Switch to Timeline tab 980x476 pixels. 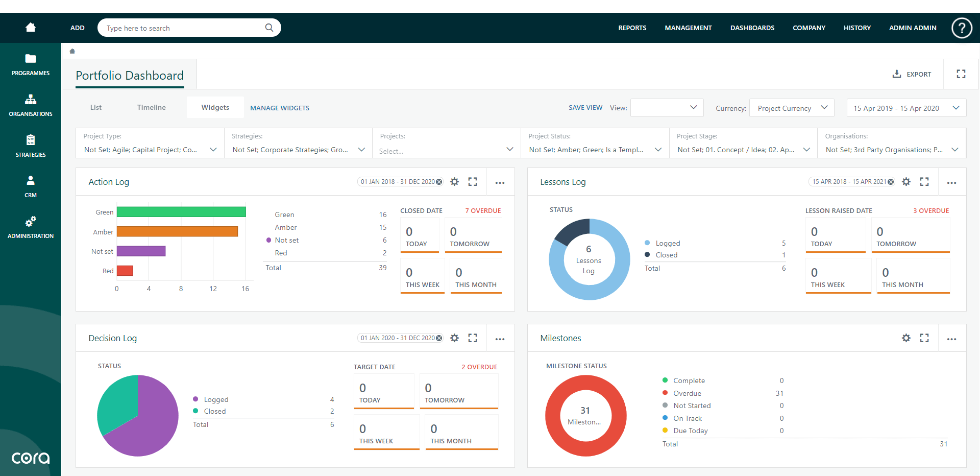pos(152,107)
